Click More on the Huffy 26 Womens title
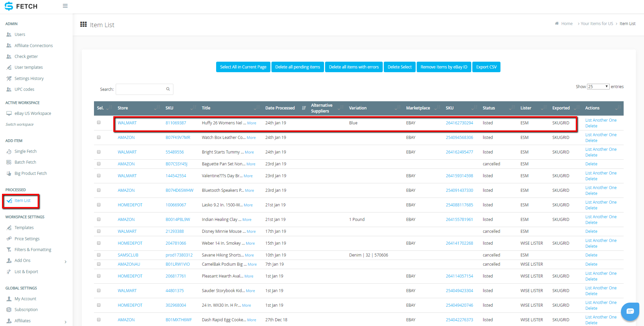Viewport: 644px width, 326px height. 252,123
